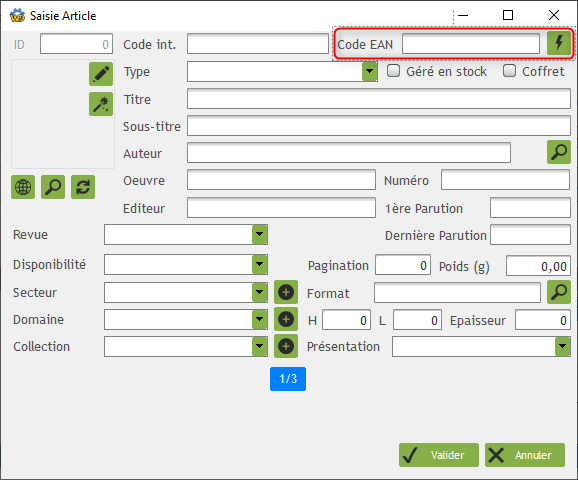The image size is (578, 480).
Task: Tick the Coffret checkbox
Action: (509, 71)
